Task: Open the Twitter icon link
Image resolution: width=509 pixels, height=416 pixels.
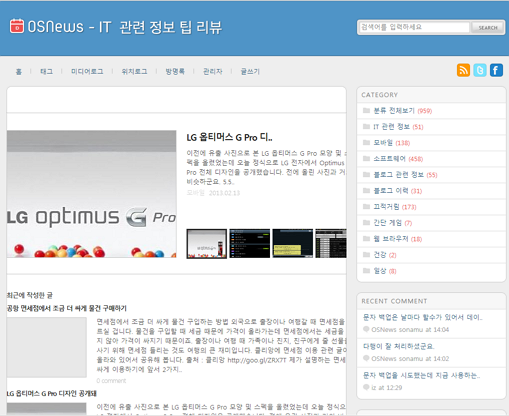Action: 480,70
